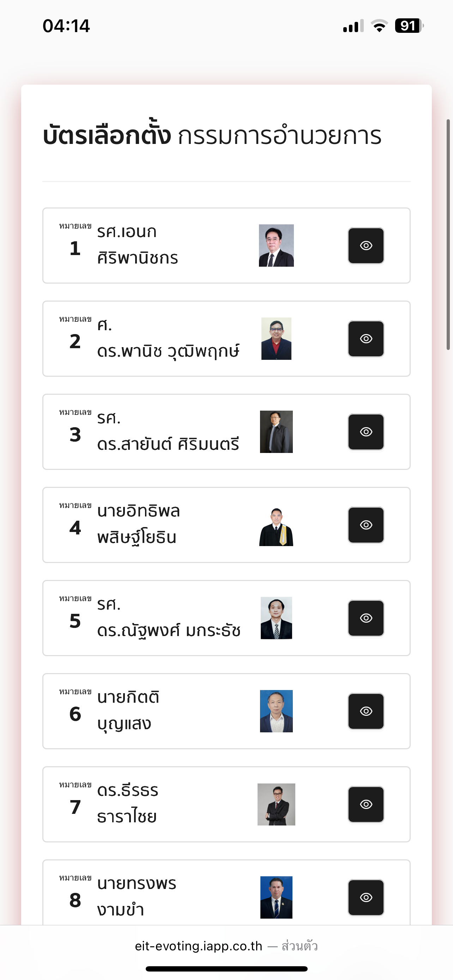View details of candidate number 1

pyautogui.click(x=366, y=246)
